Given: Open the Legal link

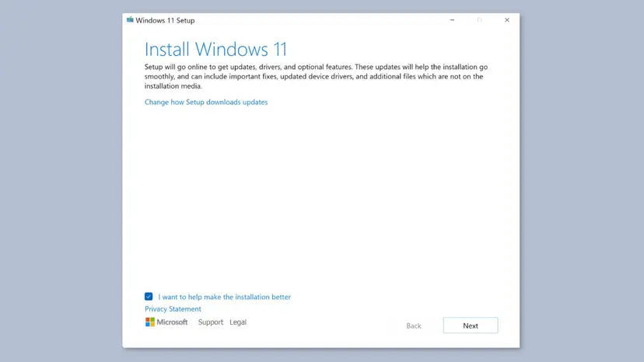Looking at the screenshot, I should click(x=238, y=322).
